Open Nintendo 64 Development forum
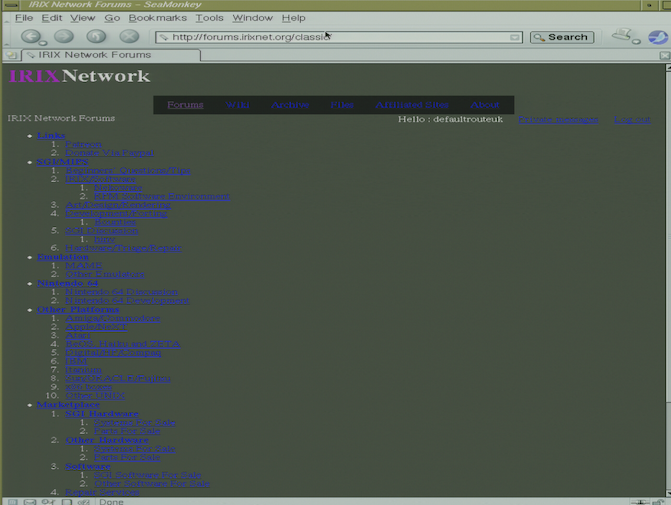Image resolution: width=671 pixels, height=505 pixels. 127,300
